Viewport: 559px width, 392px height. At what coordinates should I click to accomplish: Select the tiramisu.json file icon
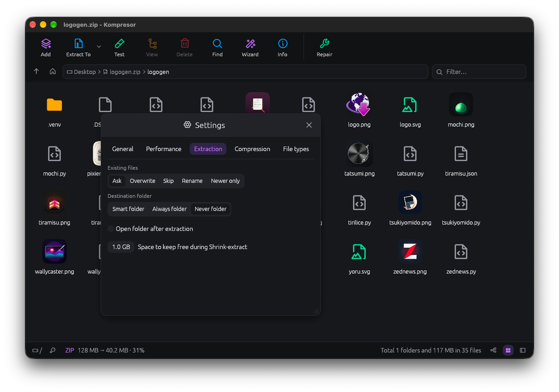click(461, 154)
